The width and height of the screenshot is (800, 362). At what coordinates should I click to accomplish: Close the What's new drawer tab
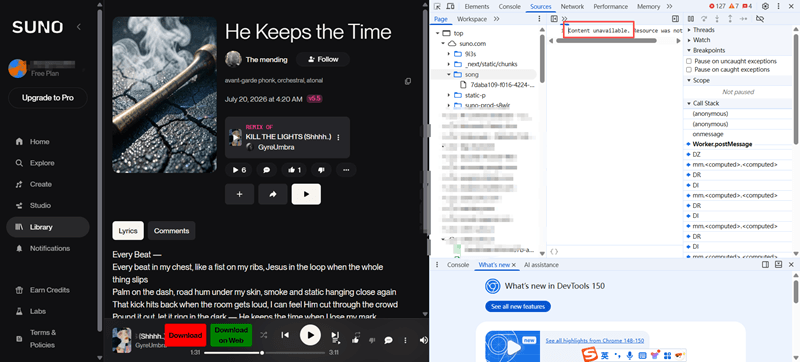[514, 265]
